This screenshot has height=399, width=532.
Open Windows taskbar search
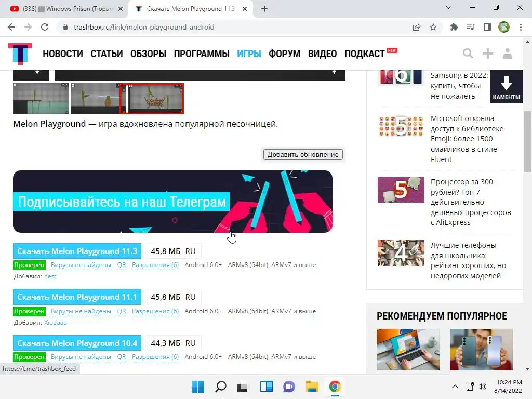[220, 387]
